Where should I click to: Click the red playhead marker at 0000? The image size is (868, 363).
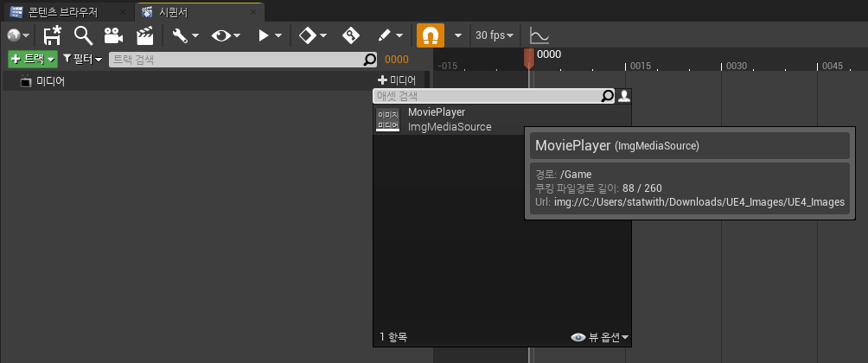[529, 59]
